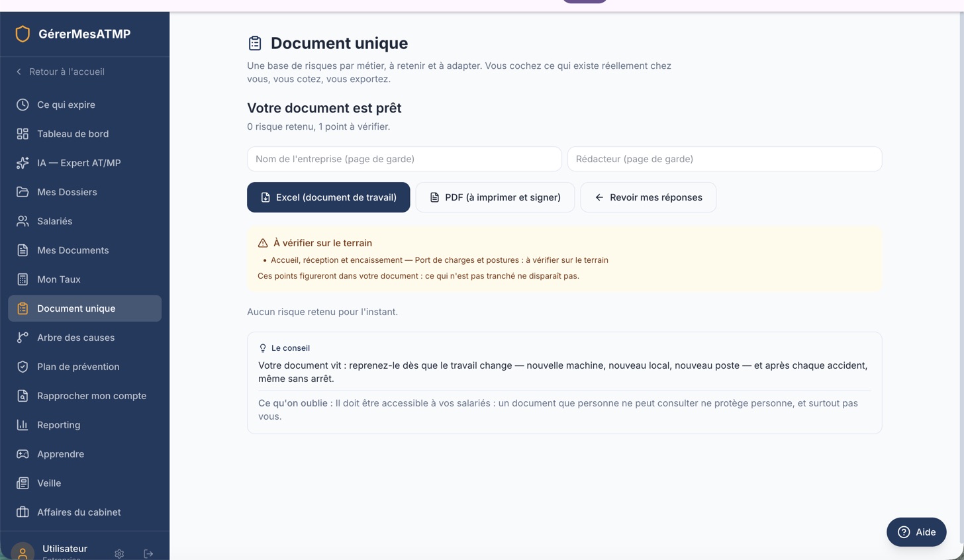Open the Apprendre section
Viewport: 964px width, 560px height.
[85, 454]
